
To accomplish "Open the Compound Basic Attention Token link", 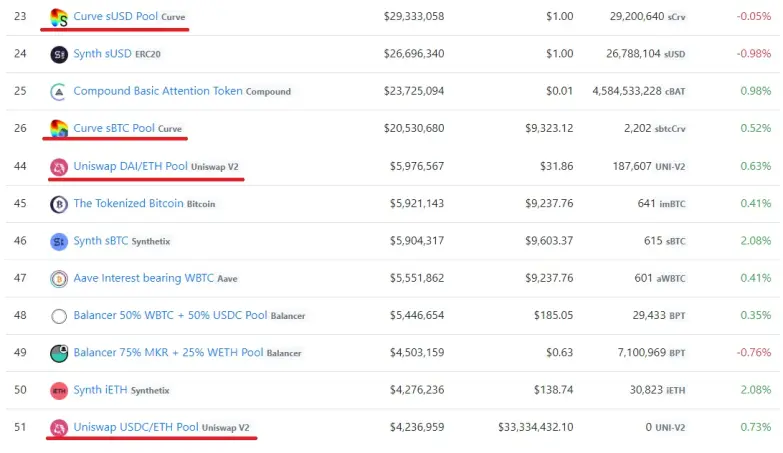I will point(158,91).
